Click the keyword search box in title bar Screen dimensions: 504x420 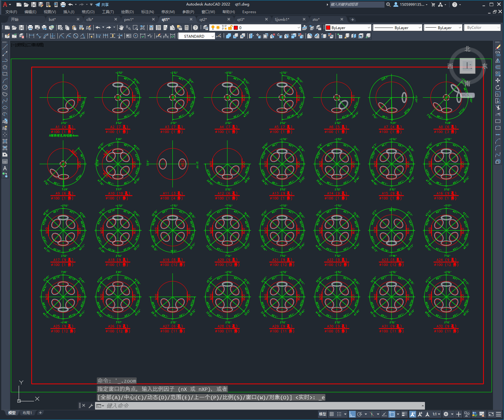pyautogui.click(x=357, y=5)
